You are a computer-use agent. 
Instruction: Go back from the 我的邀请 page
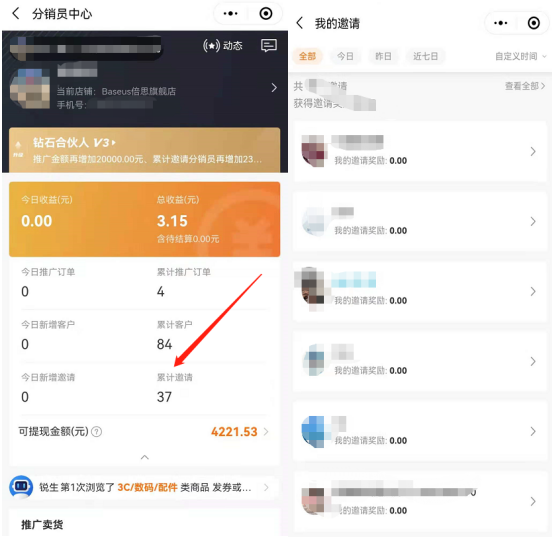click(x=301, y=23)
